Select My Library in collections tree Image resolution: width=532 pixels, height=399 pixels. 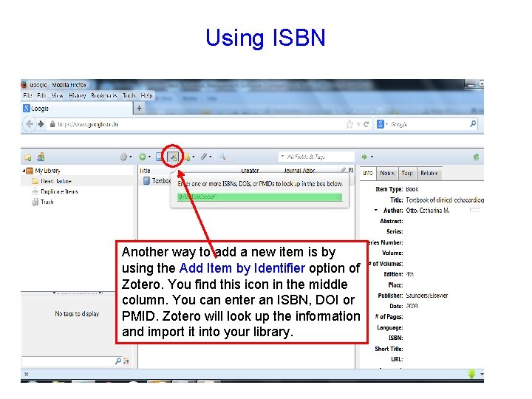(47, 171)
